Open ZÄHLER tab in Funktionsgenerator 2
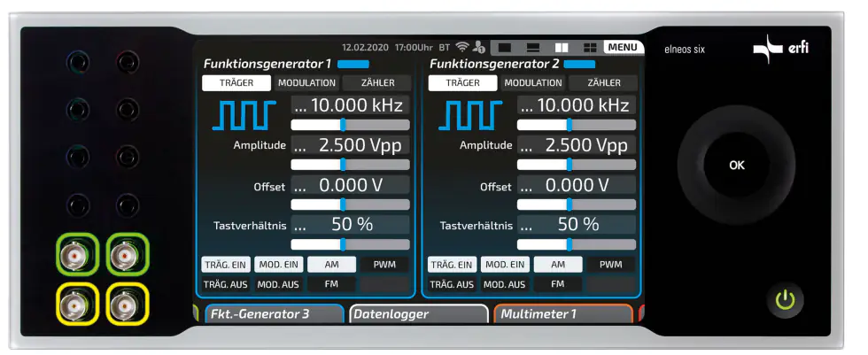 pyautogui.click(x=601, y=82)
